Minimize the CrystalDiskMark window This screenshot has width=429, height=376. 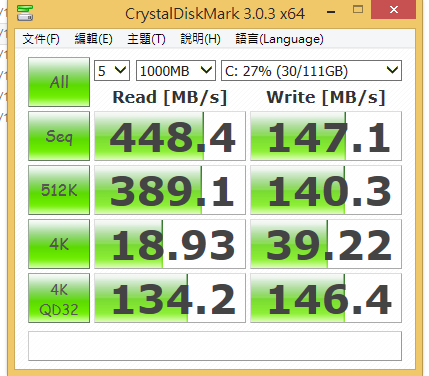[x=331, y=12]
